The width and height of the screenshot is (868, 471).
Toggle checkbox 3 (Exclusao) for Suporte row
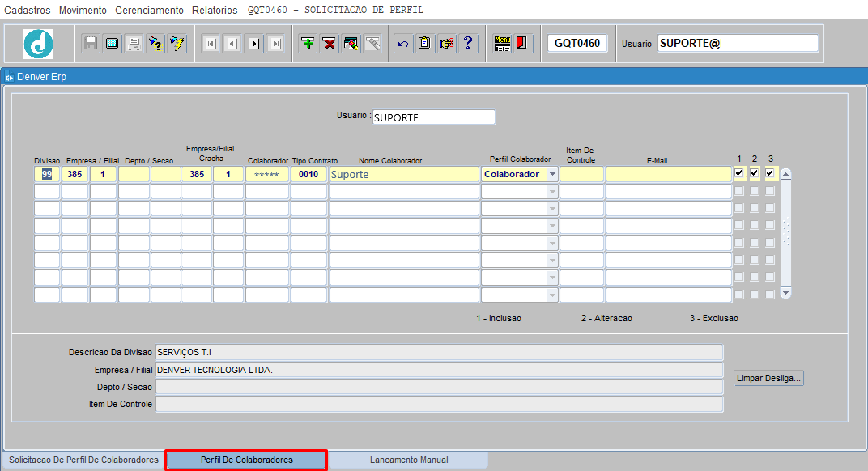(769, 173)
